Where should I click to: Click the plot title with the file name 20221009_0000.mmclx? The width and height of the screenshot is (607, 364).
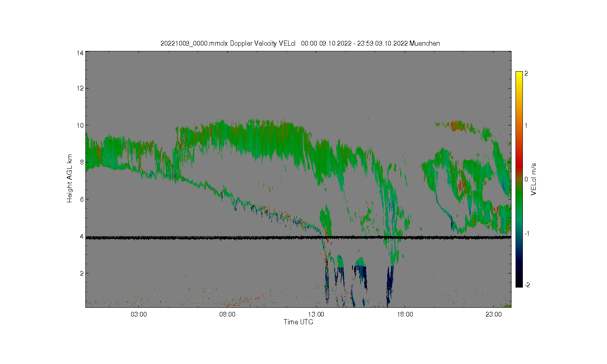[300, 43]
